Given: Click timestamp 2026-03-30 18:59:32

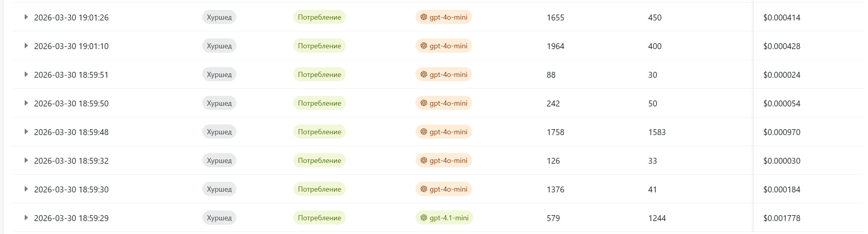Looking at the screenshot, I should (71, 161).
